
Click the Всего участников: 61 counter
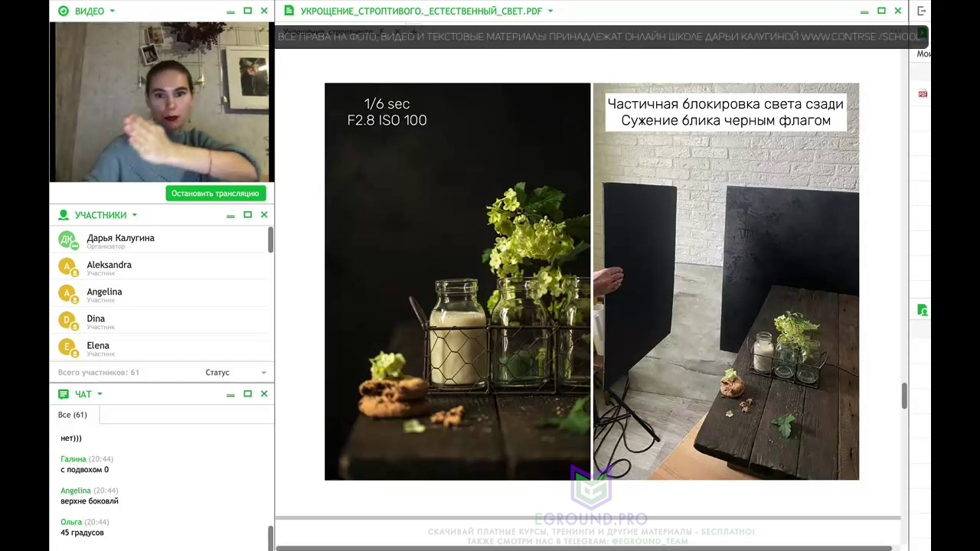click(x=99, y=373)
